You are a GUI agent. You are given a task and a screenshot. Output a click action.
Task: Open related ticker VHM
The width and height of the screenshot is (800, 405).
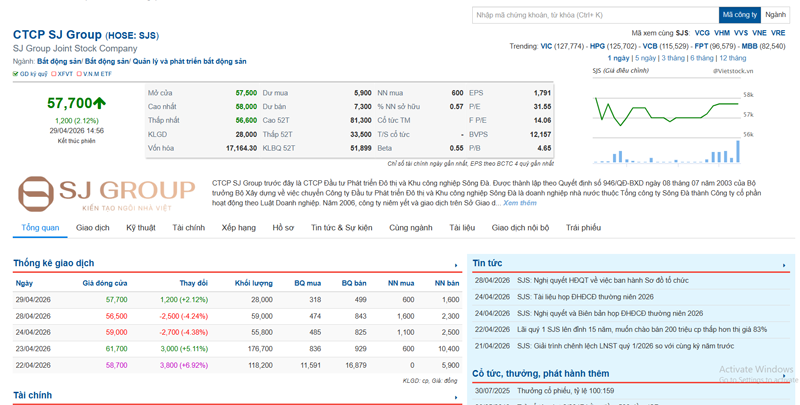[x=722, y=33]
